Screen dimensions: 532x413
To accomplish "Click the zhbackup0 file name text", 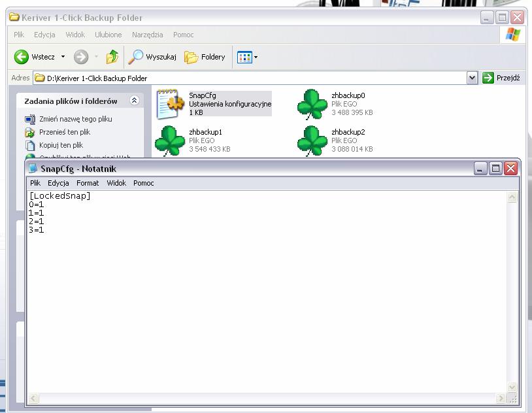I will pyautogui.click(x=348, y=95).
